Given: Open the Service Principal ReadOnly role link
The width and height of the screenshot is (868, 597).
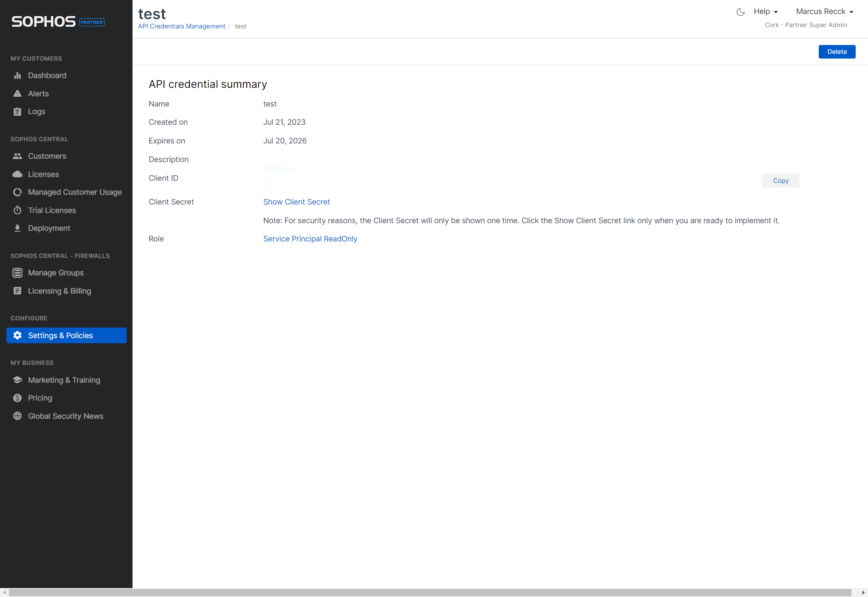Looking at the screenshot, I should [310, 239].
